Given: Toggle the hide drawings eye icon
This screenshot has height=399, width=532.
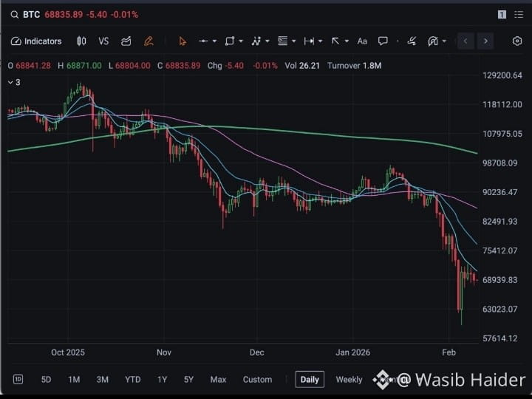Looking at the screenshot, I should coord(433,41).
